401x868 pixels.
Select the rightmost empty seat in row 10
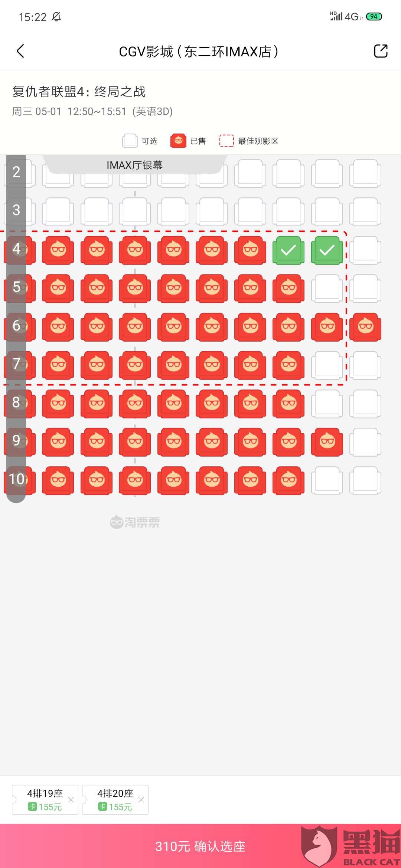[x=365, y=480]
